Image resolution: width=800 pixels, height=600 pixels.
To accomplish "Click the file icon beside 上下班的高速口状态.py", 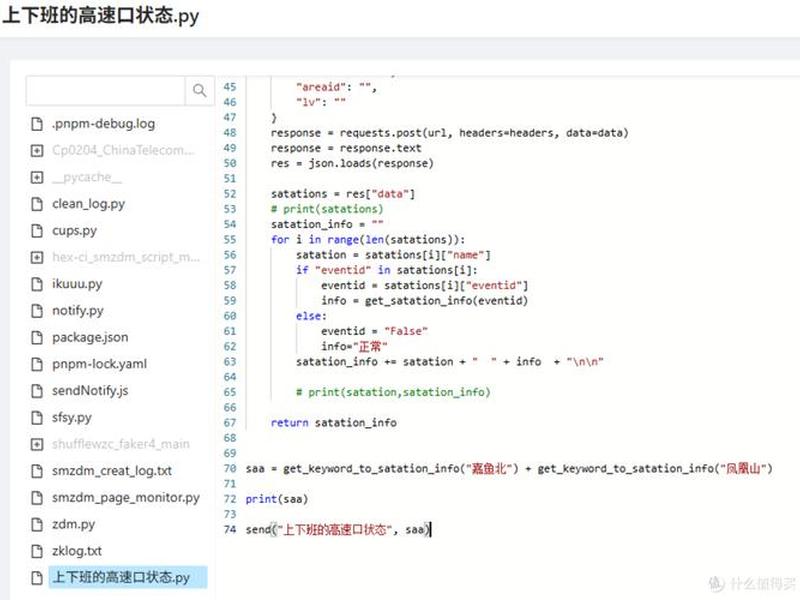I will point(37,578).
